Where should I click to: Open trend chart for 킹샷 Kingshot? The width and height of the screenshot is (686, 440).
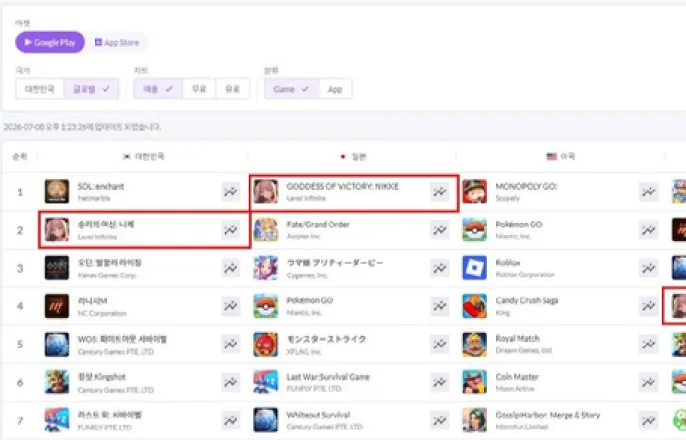(231, 382)
